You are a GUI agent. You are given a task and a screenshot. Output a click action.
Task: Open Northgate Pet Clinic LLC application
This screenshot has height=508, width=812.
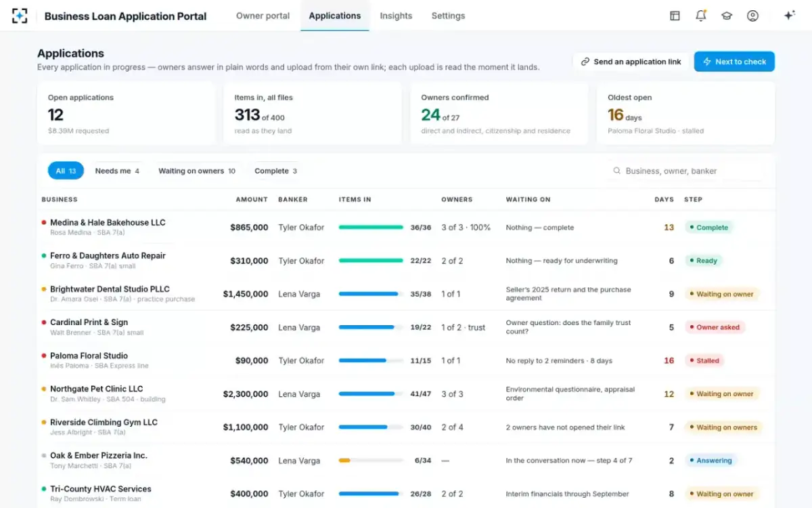coord(97,389)
